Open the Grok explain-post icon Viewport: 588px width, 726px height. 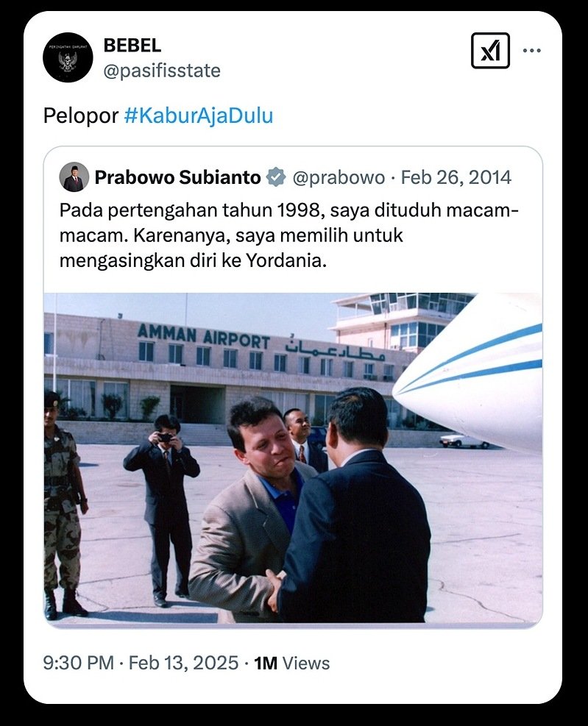click(490, 51)
